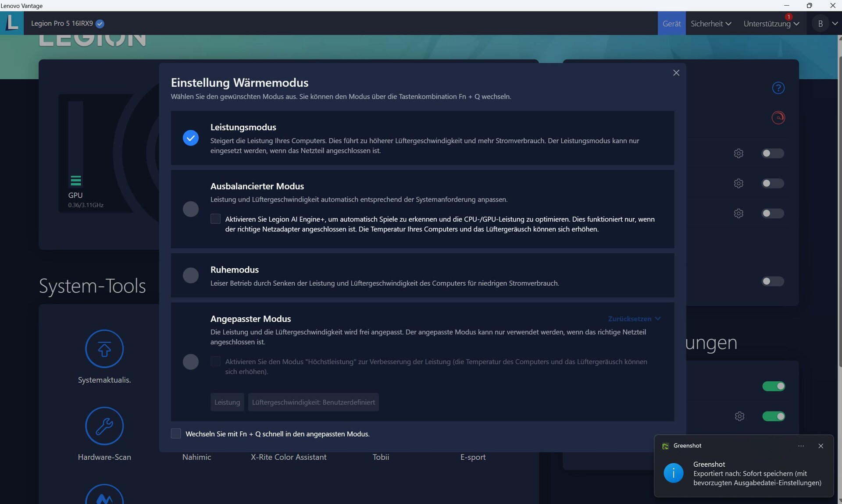Viewport: 842px width, 504px height.
Task: Select the Ausbalancierter Modus radio button
Action: (x=191, y=209)
